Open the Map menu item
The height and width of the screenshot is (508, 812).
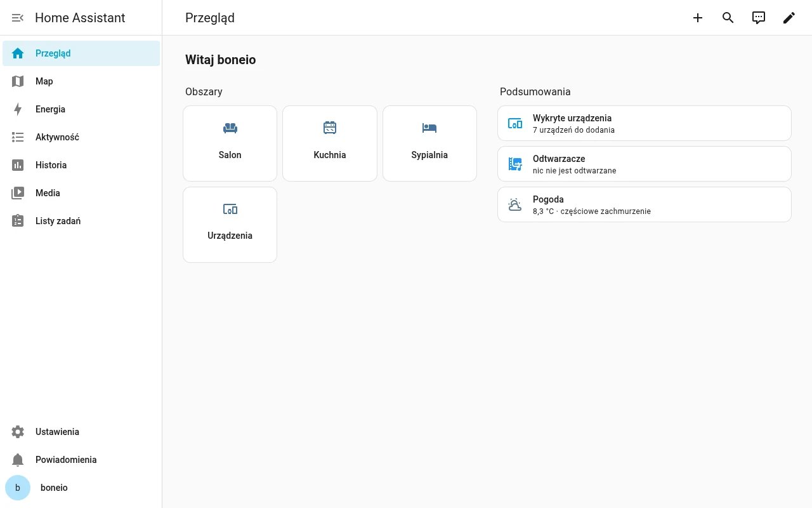(x=81, y=81)
